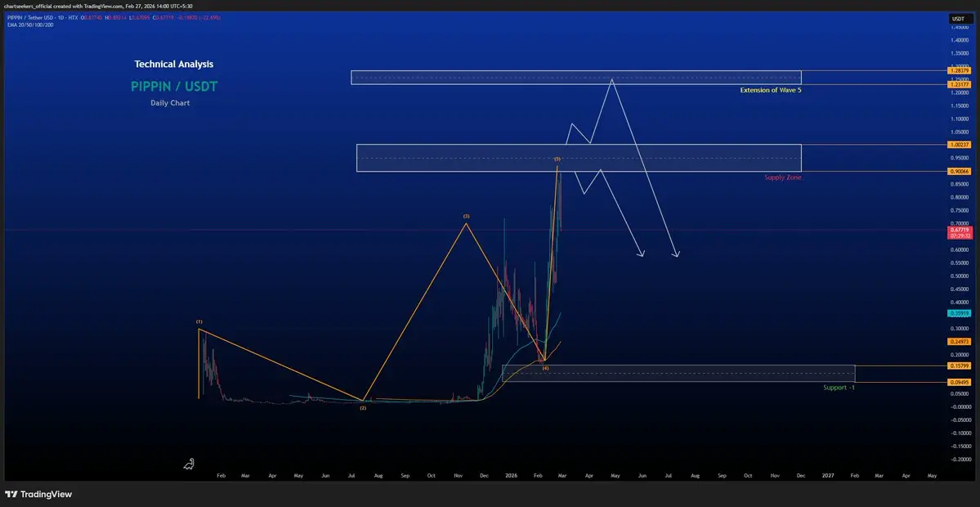Click the 2026 label on time axis
The image size is (980, 507).
pos(511,476)
